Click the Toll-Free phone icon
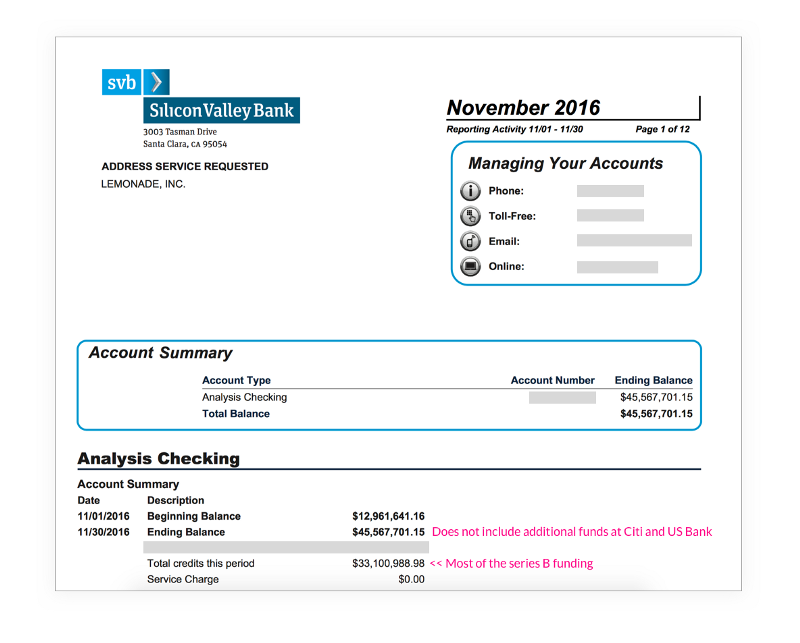This screenshot has height=643, width=800. (470, 216)
